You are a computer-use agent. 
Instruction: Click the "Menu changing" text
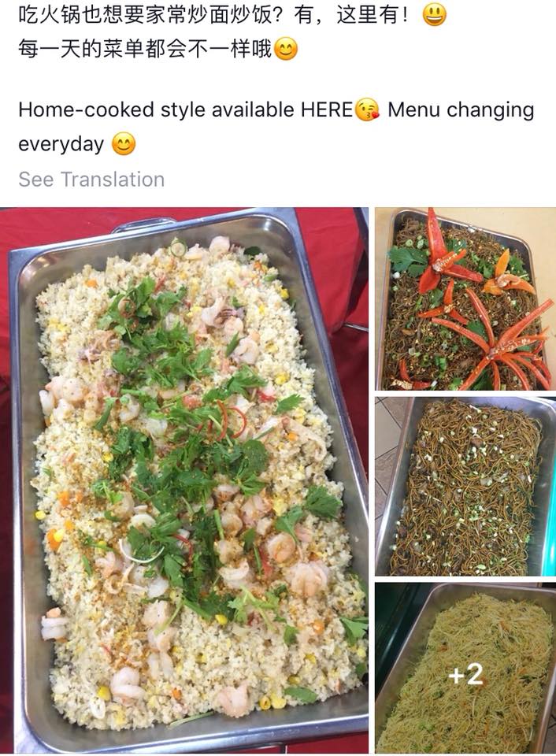461,110
